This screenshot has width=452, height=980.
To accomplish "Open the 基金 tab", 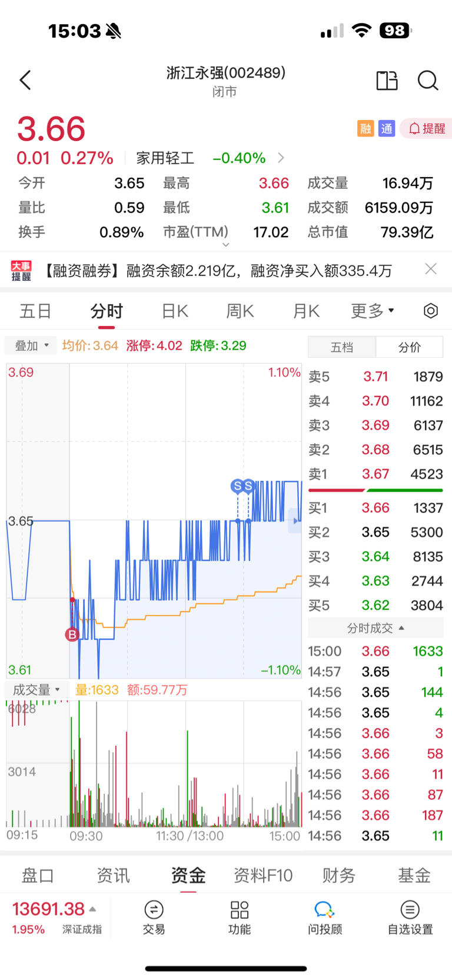I will 414,876.
